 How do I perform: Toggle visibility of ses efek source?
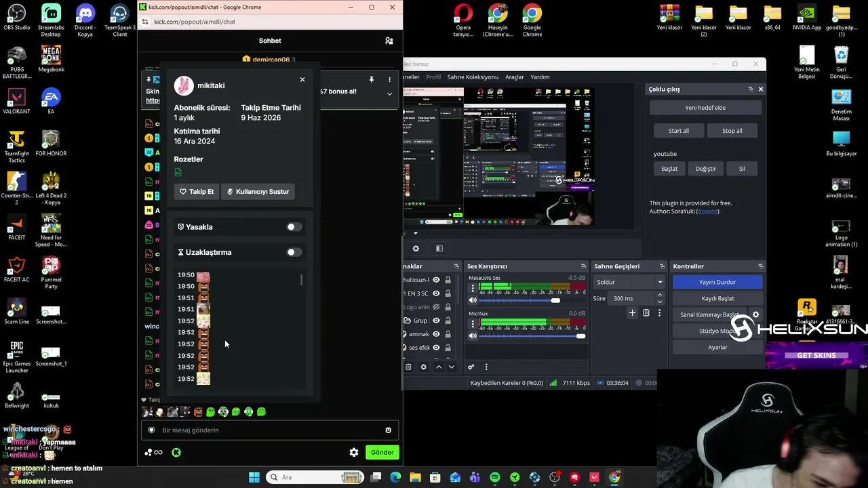tap(436, 348)
